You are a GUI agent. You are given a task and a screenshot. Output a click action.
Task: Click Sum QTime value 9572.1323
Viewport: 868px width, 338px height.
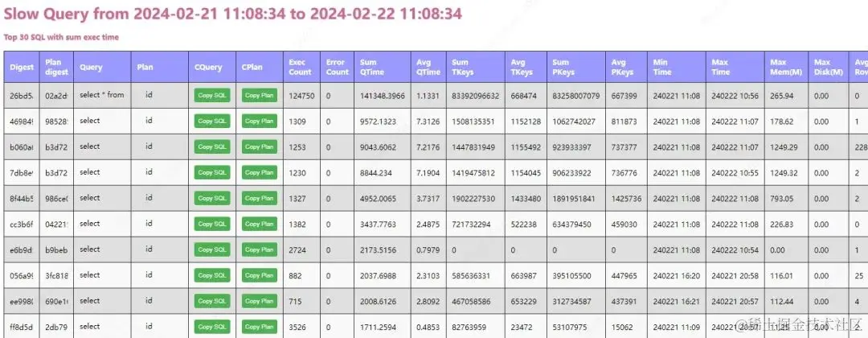click(x=378, y=122)
